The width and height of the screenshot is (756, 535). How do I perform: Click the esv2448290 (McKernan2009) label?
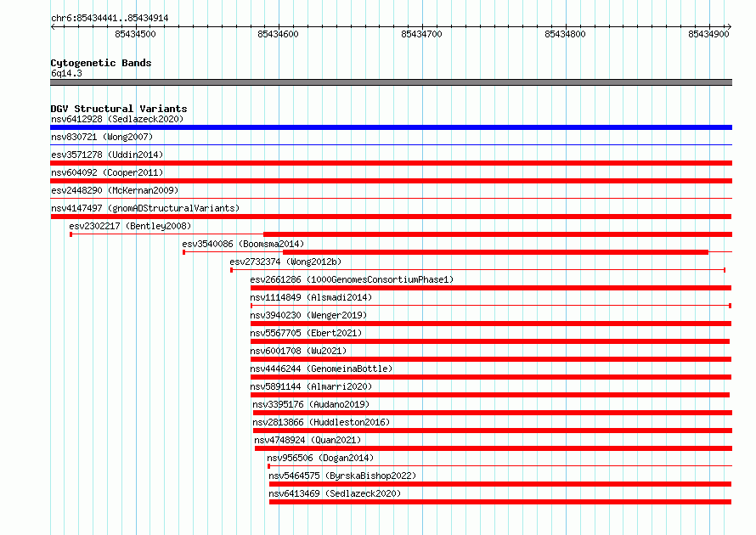pyautogui.click(x=115, y=190)
